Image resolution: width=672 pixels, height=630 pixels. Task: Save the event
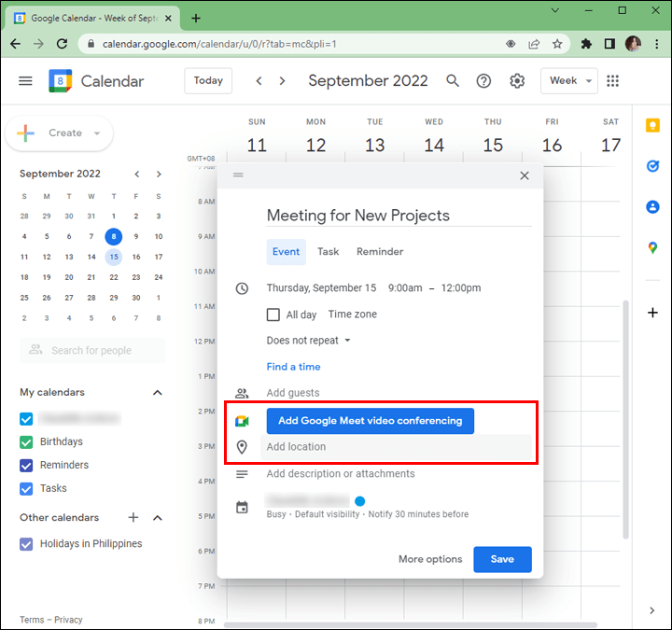tap(502, 559)
